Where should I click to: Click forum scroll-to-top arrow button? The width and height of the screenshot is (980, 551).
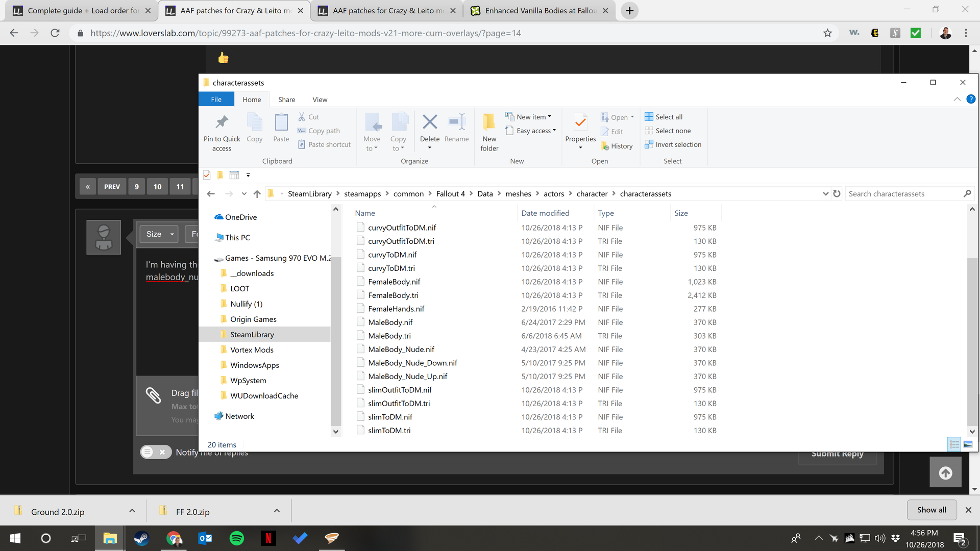pyautogui.click(x=945, y=473)
